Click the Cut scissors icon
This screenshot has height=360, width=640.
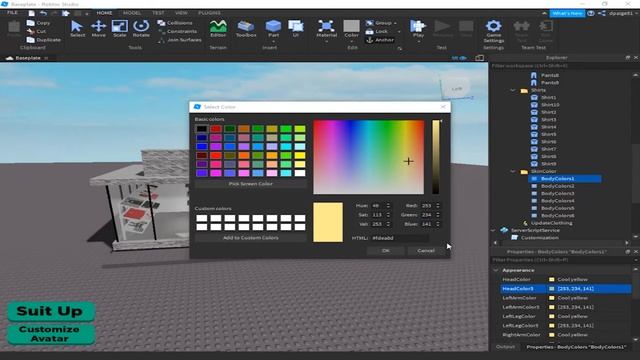point(31,31)
